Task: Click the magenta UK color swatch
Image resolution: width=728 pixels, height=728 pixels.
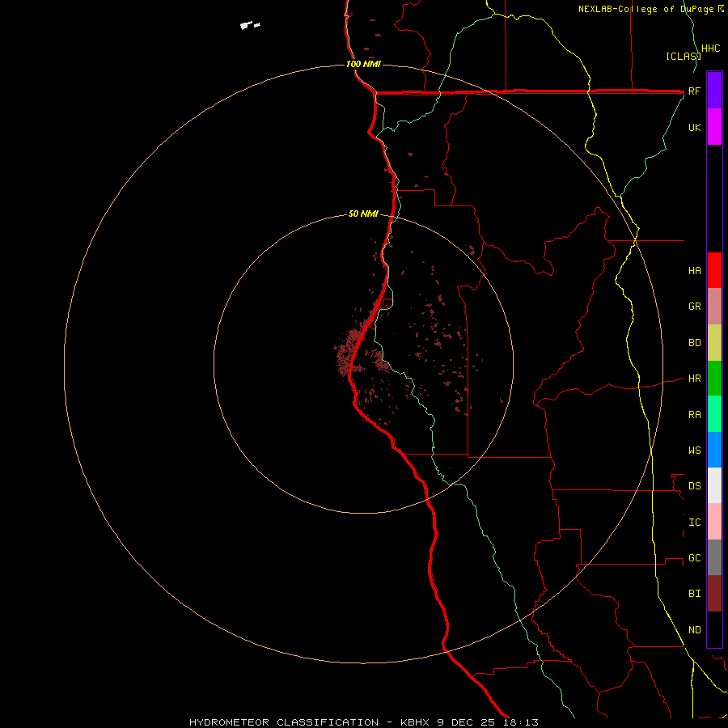Action: coord(714,127)
